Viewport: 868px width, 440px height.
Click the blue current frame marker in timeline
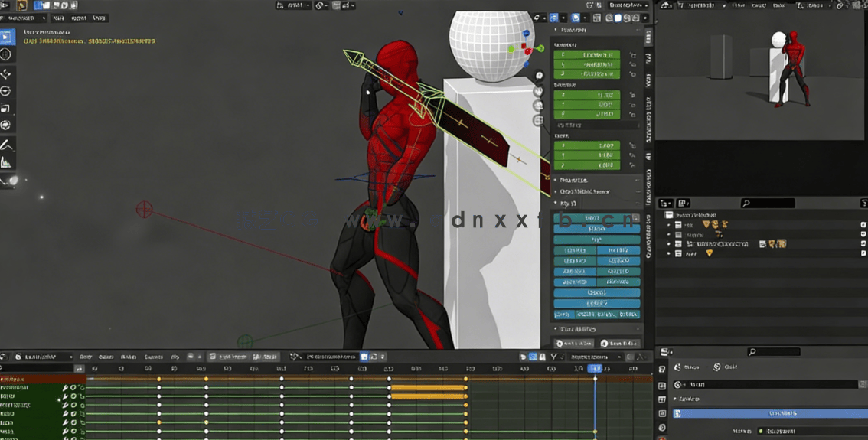point(595,368)
